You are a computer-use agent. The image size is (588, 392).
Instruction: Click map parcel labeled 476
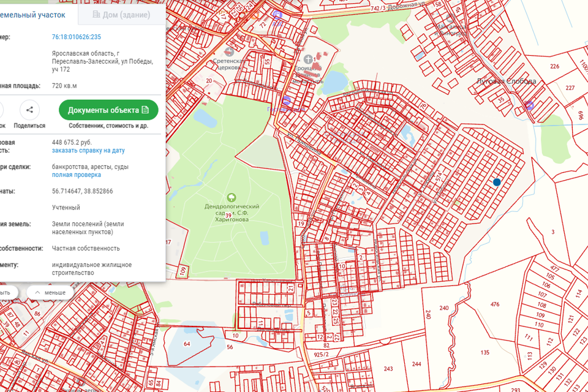pyautogui.click(x=495, y=304)
